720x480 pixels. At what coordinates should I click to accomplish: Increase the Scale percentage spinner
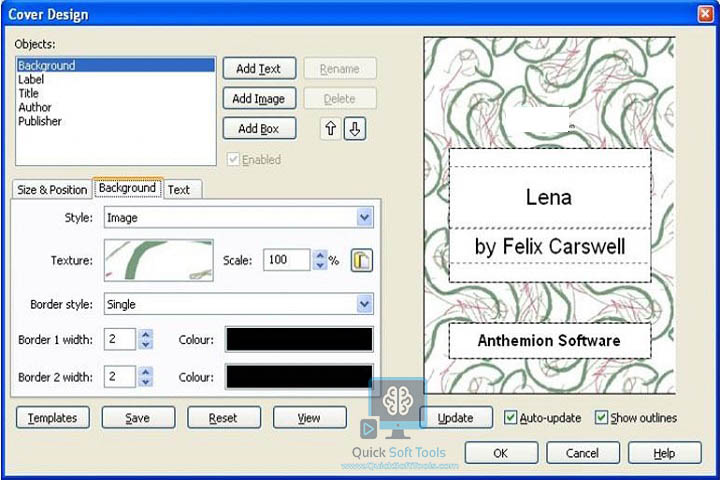[x=320, y=255]
